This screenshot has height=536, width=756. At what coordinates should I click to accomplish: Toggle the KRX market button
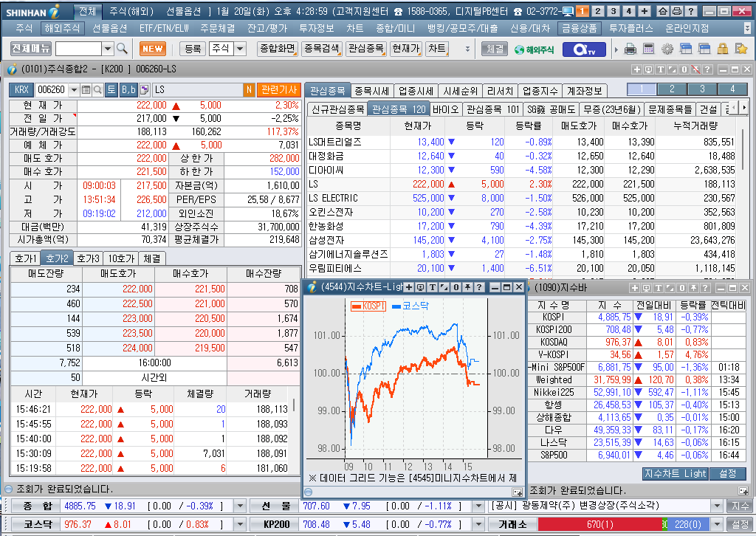[21, 89]
